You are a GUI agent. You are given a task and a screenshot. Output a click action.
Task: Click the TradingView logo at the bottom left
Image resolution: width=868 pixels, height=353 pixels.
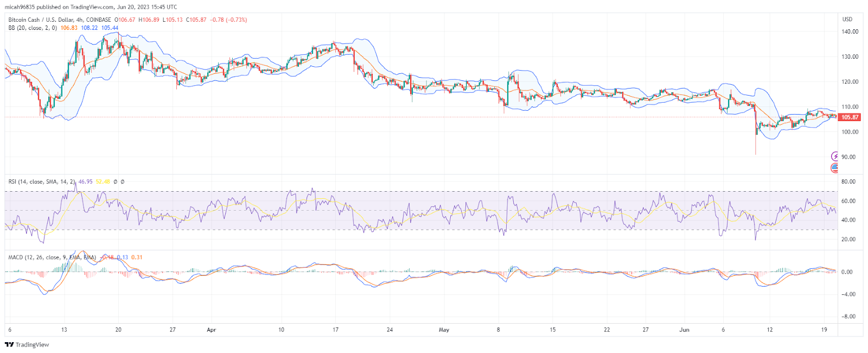[27, 344]
